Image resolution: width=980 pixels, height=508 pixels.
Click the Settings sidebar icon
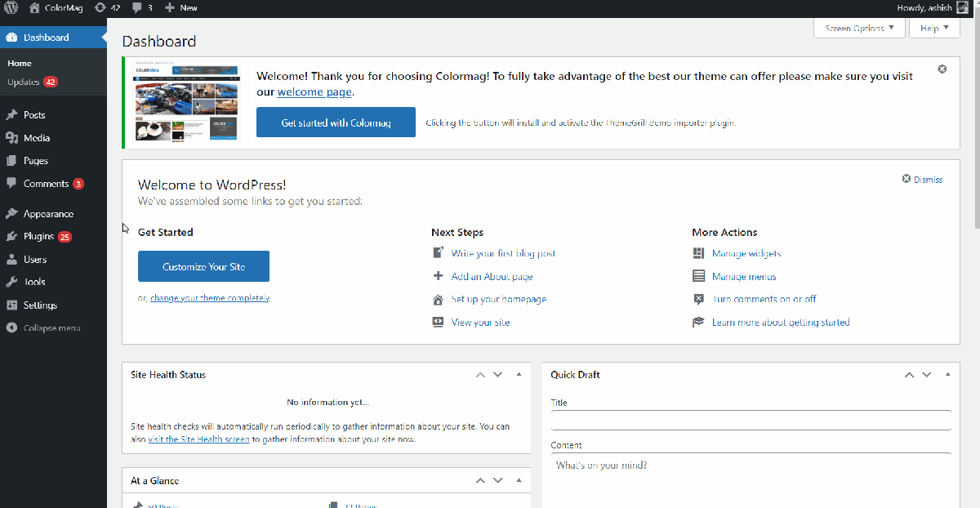(x=11, y=305)
